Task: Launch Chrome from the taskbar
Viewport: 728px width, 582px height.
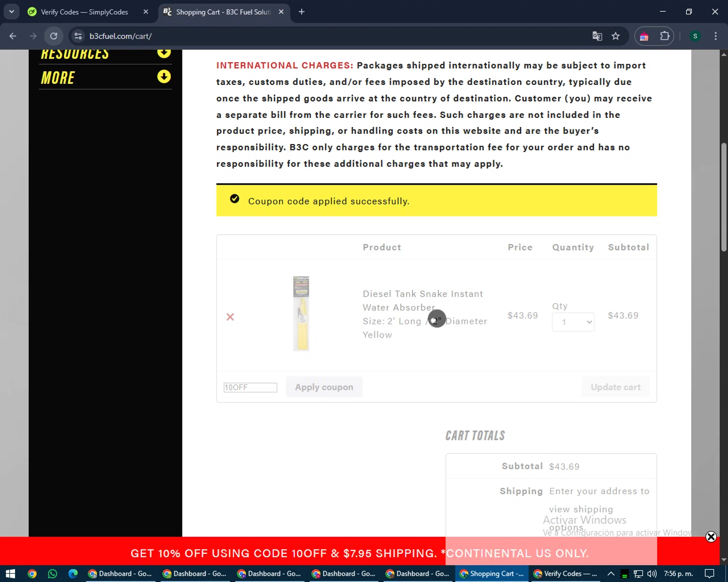Action: click(32, 574)
